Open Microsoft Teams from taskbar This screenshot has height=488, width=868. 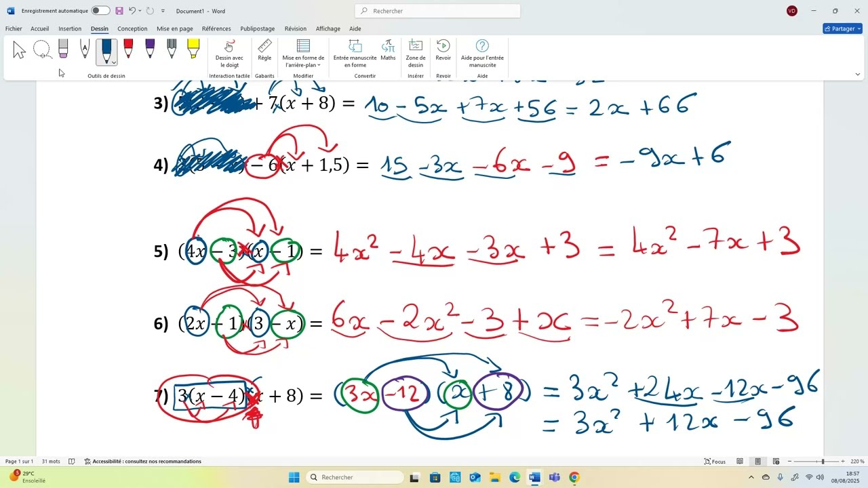555,477
